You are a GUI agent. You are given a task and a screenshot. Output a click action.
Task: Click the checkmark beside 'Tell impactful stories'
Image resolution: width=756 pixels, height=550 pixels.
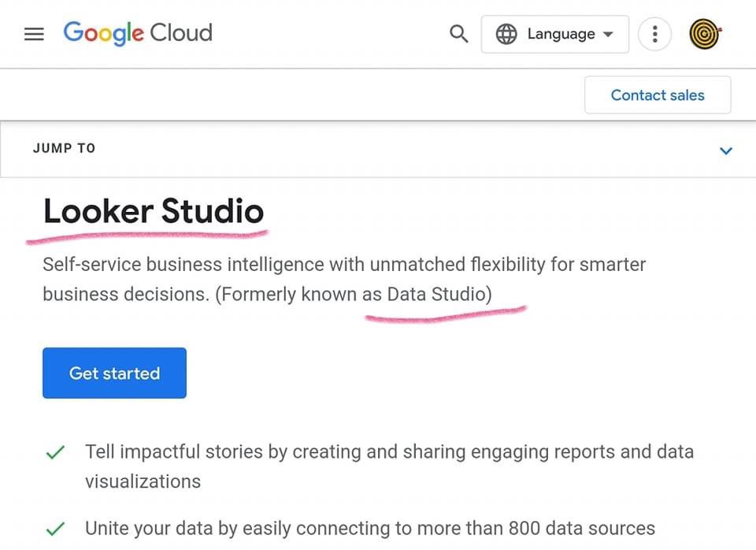click(55, 452)
